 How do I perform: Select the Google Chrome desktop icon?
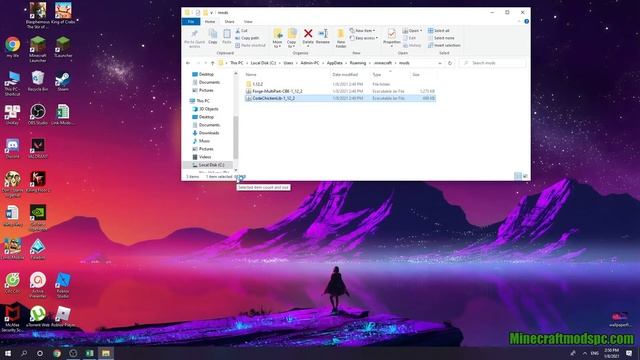13,47
